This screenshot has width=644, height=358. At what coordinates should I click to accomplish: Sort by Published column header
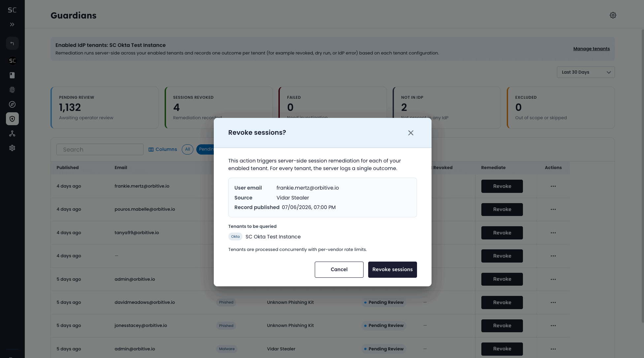click(68, 168)
